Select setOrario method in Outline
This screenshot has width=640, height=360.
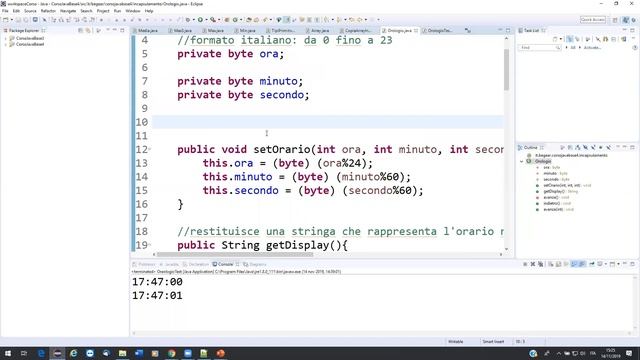click(x=567, y=185)
